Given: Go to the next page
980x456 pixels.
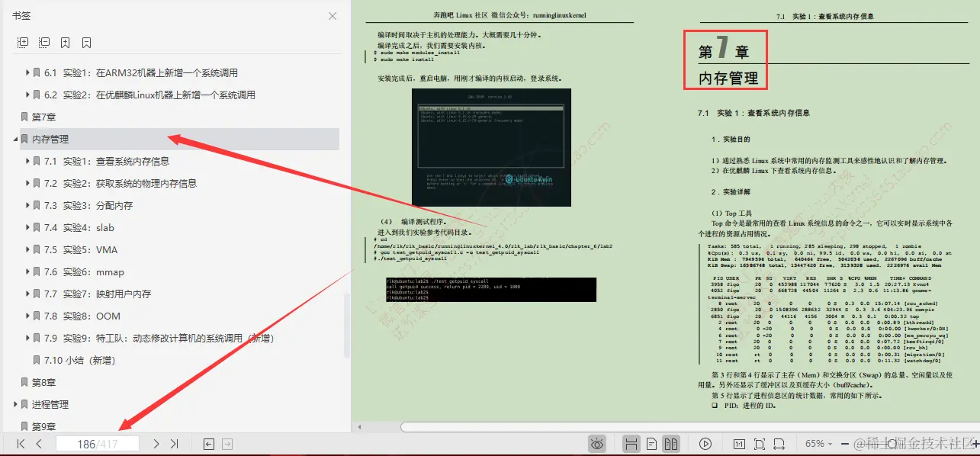Looking at the screenshot, I should pyautogui.click(x=154, y=443).
